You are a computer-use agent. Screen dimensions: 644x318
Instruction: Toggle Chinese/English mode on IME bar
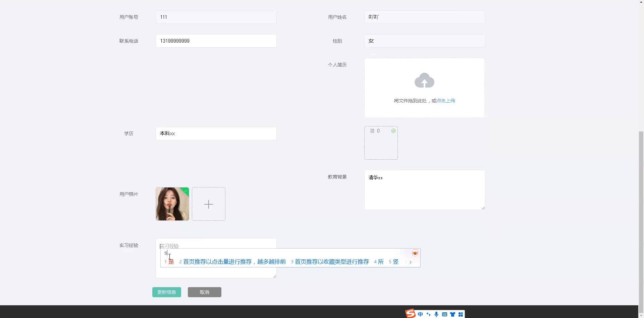pyautogui.click(x=420, y=314)
